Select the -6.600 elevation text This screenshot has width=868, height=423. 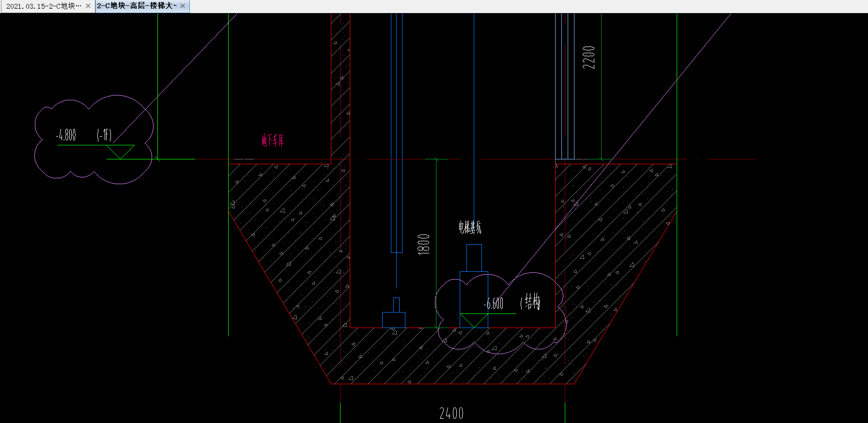click(x=494, y=304)
